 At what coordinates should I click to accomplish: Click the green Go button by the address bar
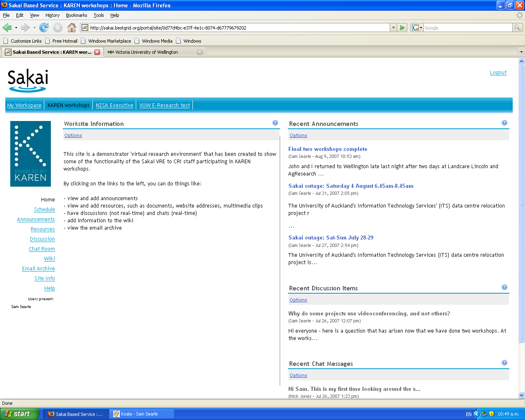pos(402,27)
